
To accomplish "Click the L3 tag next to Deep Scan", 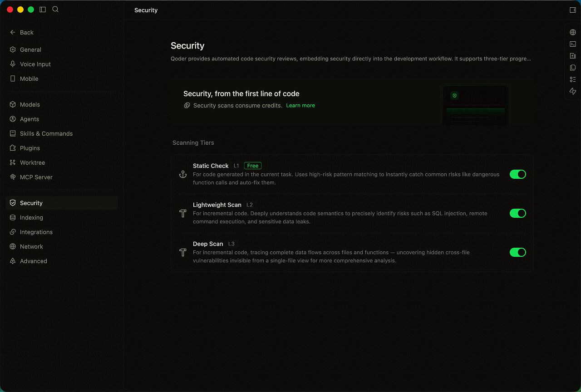I will click(231, 244).
